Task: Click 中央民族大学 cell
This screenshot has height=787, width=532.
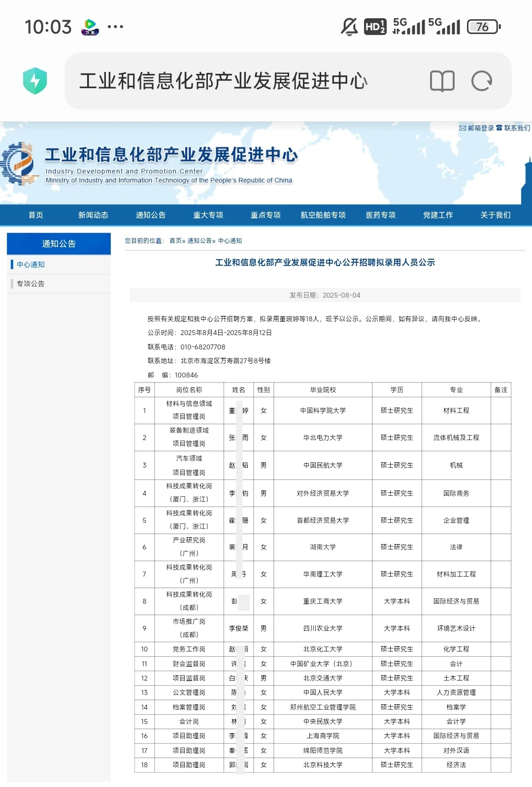Action: 323,721
